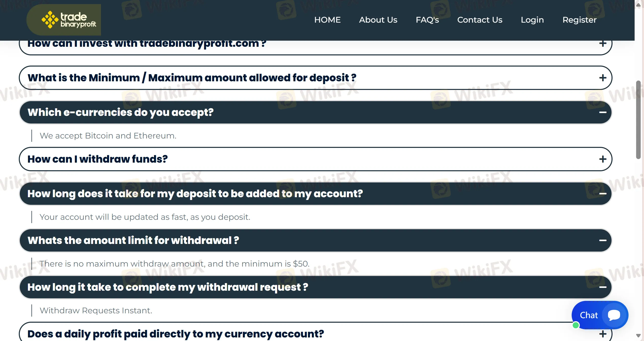This screenshot has width=644, height=341.
Task: Click the green online status dot near Chat
Action: (x=577, y=325)
